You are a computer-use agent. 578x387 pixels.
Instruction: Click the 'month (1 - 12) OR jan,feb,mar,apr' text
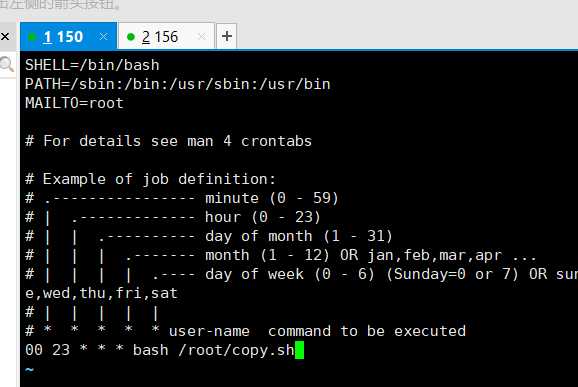click(x=354, y=255)
